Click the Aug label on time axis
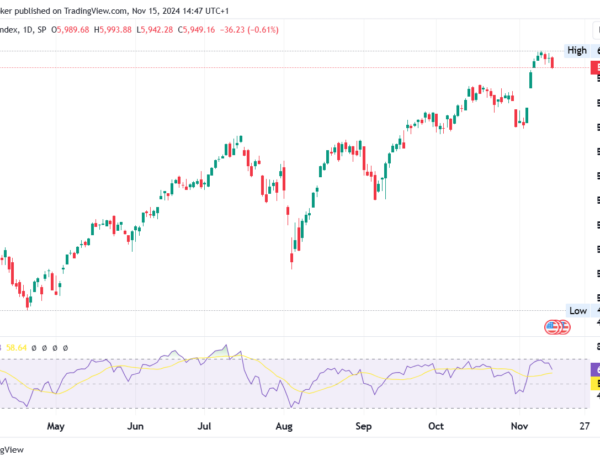This screenshot has height=461, width=600. coord(285,425)
